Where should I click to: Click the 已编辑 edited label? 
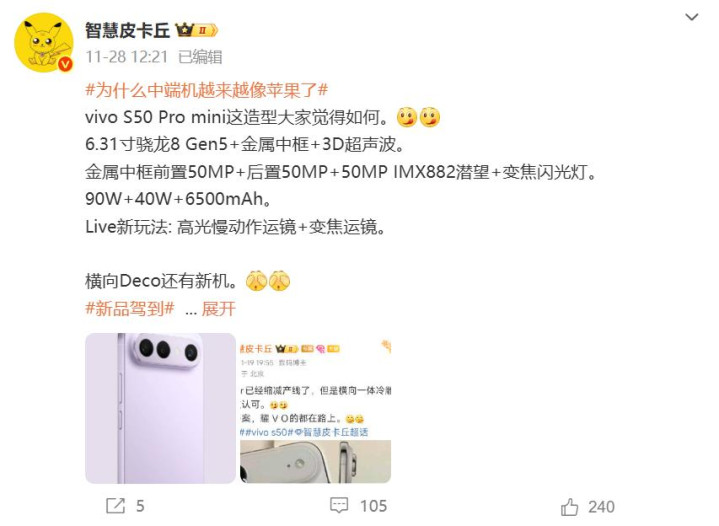(200, 57)
